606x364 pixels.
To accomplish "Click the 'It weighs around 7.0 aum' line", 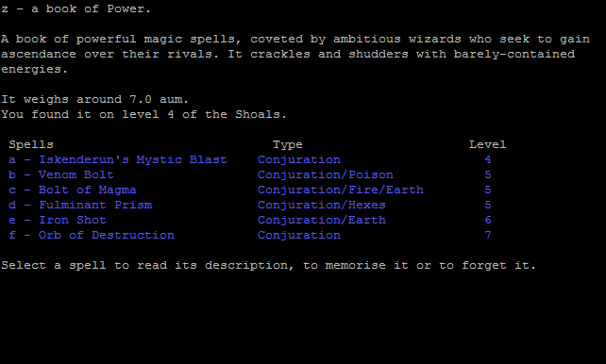I will pos(94,100).
